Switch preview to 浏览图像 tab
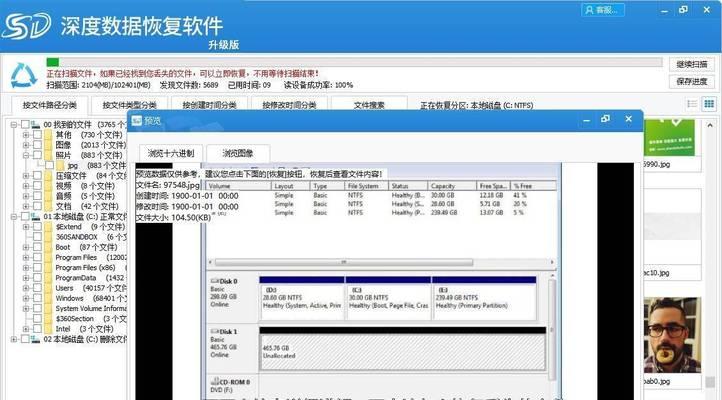This screenshot has height=400, width=722. point(238,153)
